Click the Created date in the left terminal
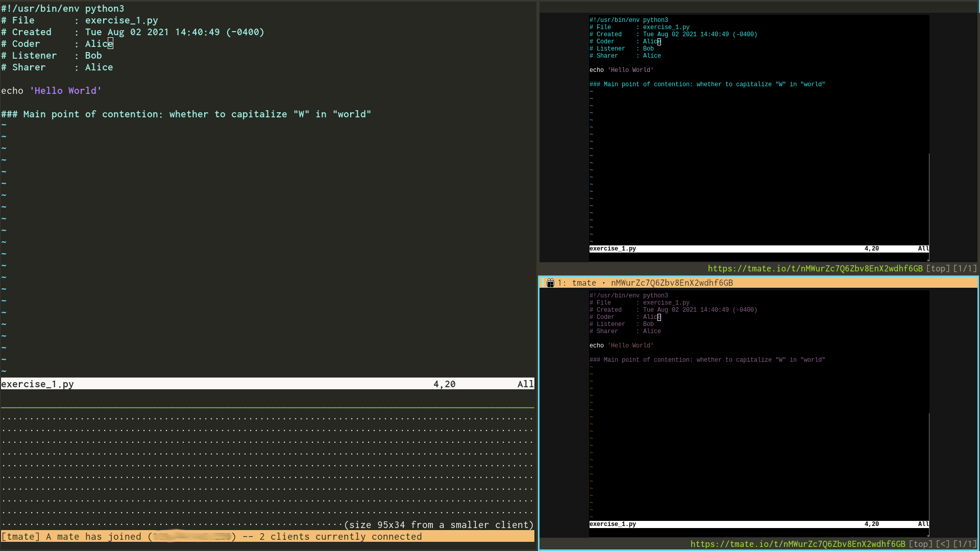Viewport: 980px width, 551px height. (x=175, y=32)
